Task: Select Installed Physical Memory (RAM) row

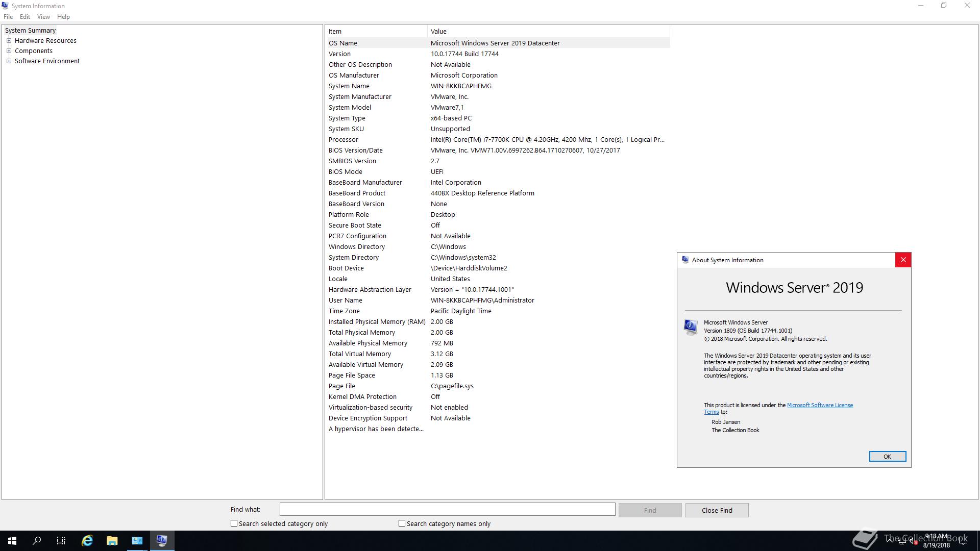Action: pyautogui.click(x=498, y=321)
